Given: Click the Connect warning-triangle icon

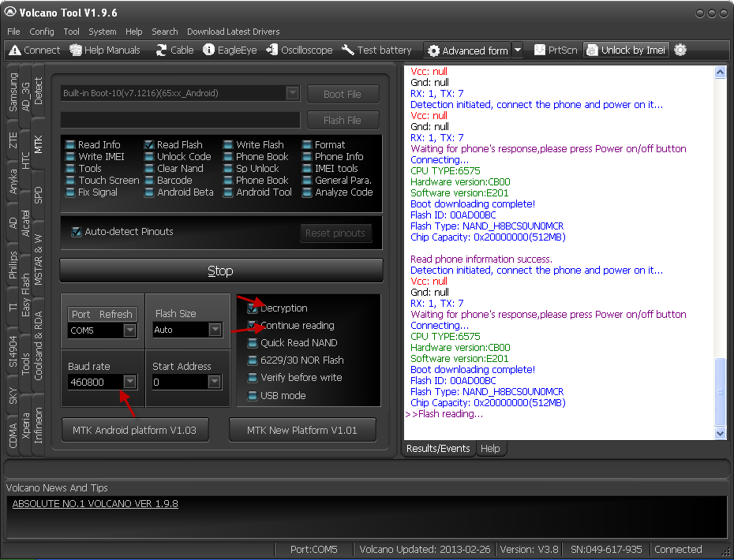Looking at the screenshot, I should (15, 50).
